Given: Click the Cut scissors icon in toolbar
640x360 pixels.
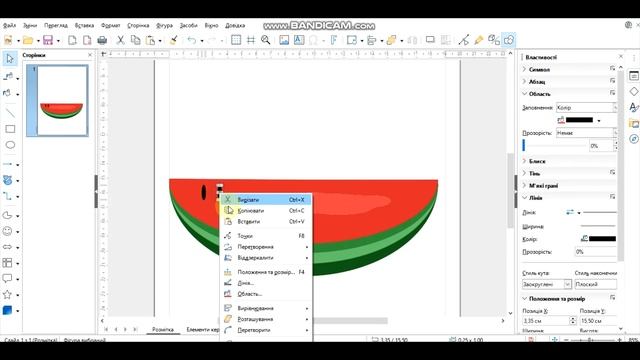Looking at the screenshot, I should pos(120,40).
